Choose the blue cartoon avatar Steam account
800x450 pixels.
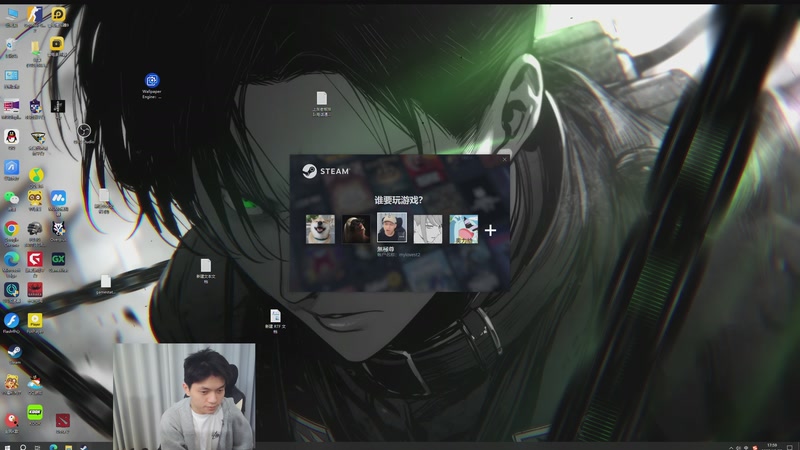pyautogui.click(x=463, y=229)
